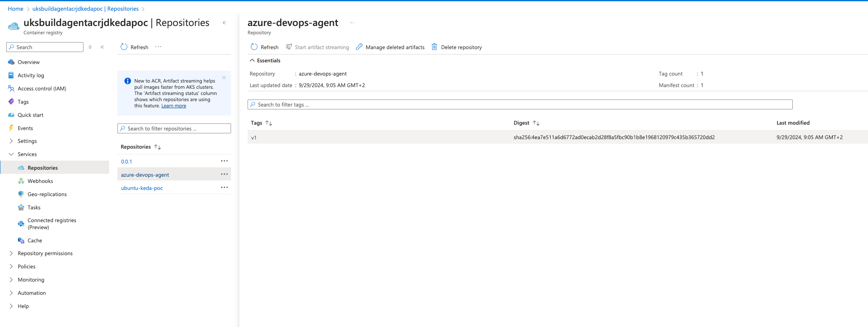Image resolution: width=868 pixels, height=327 pixels.
Task: Open more options for azure-devops-agent repository
Action: click(224, 174)
